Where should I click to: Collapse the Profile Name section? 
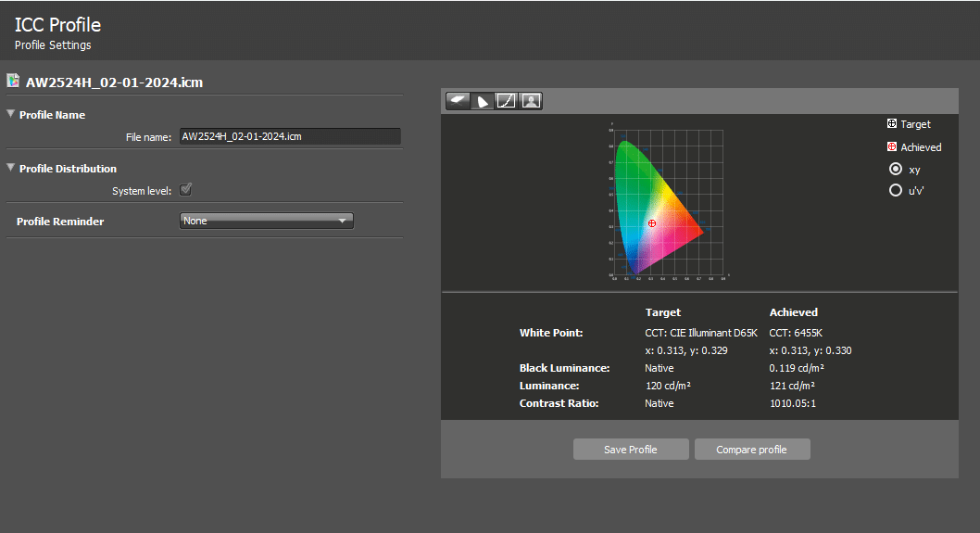11,115
